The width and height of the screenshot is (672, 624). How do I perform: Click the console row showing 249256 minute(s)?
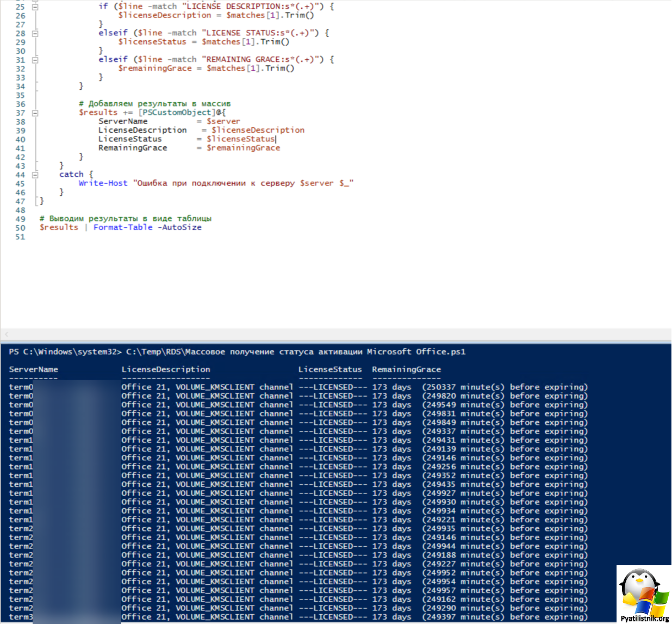298,467
